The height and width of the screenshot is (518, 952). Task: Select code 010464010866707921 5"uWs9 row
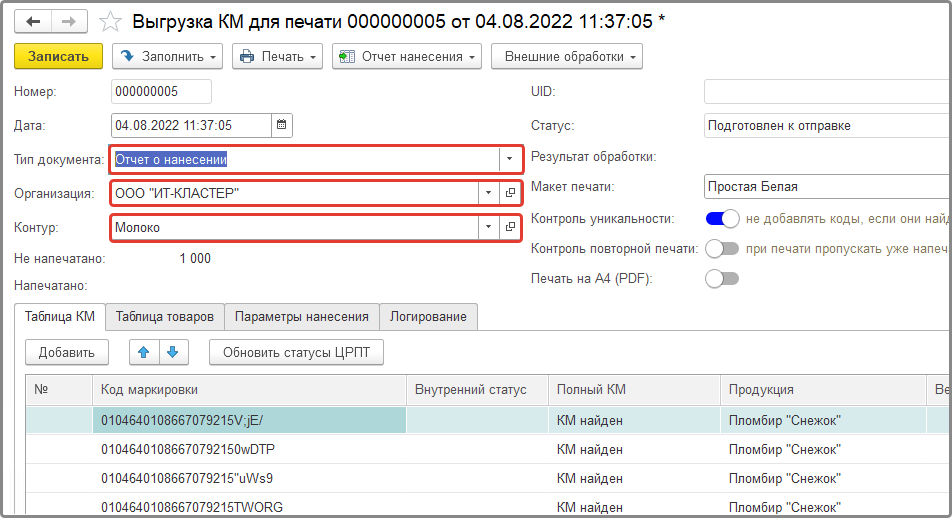pyautogui.click(x=249, y=479)
